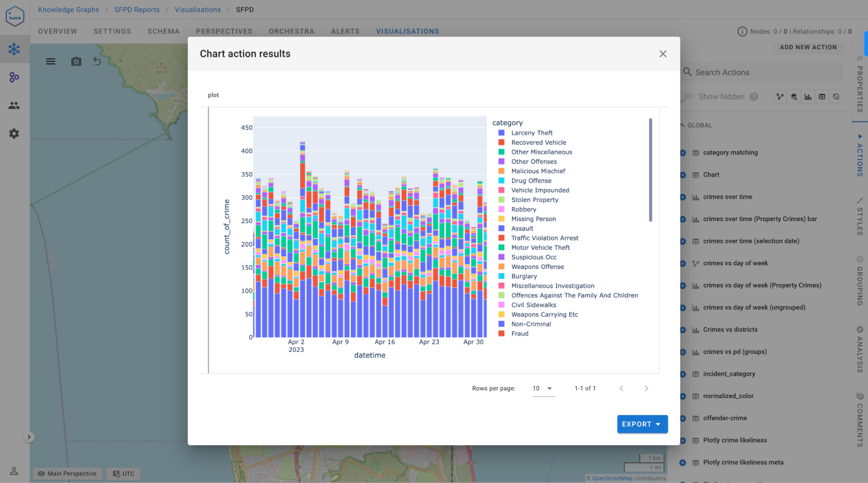868x483 pixels.
Task: Toggle the Show hidden switch
Action: (687, 97)
